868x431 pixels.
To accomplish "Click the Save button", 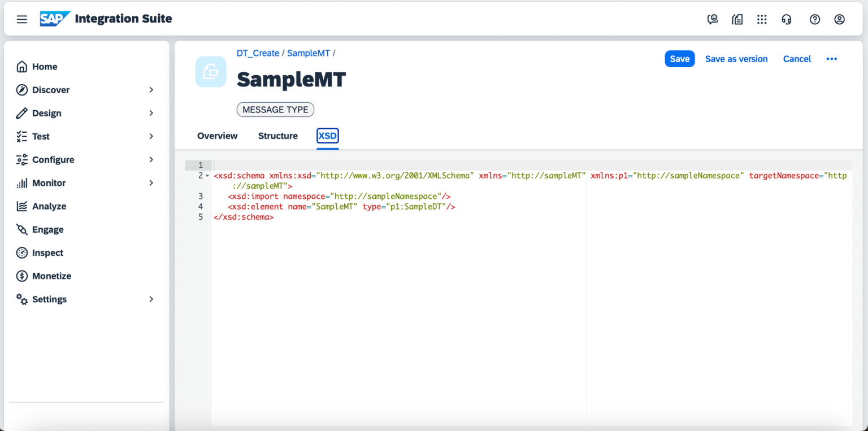I will click(679, 59).
